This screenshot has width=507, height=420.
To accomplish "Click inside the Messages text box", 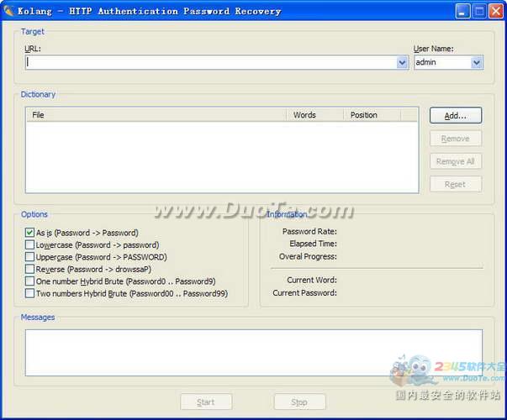I will click(254, 353).
